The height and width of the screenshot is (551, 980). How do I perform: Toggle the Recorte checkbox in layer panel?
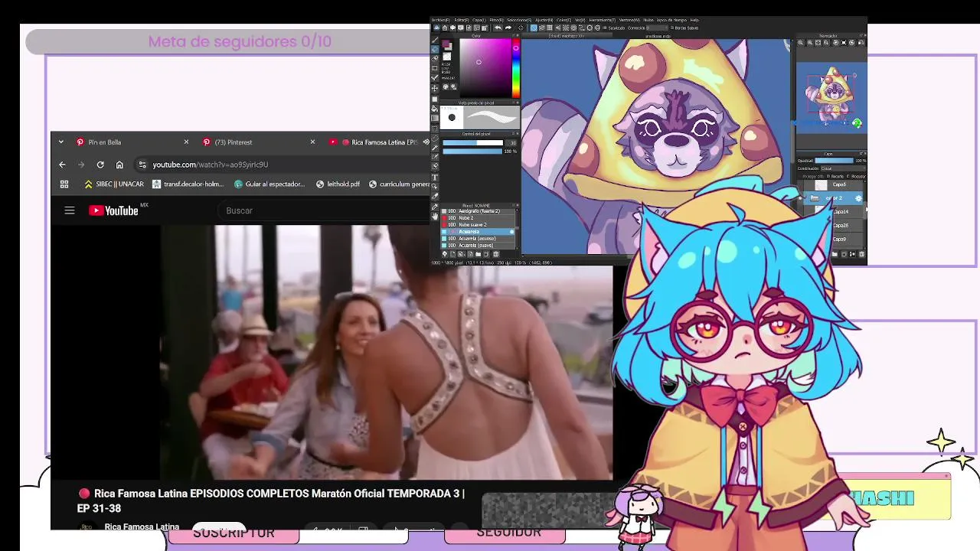pos(828,177)
